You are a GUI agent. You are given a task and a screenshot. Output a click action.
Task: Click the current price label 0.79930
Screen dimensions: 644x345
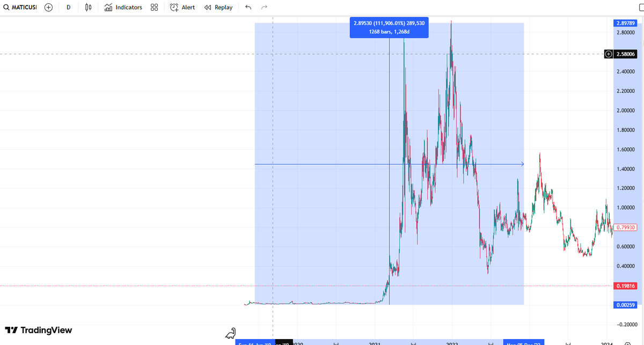pos(625,227)
